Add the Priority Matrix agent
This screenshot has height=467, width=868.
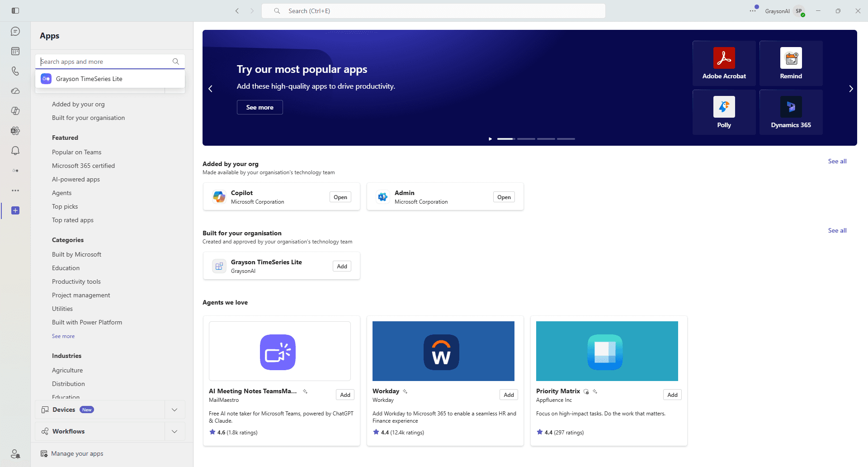coord(673,395)
